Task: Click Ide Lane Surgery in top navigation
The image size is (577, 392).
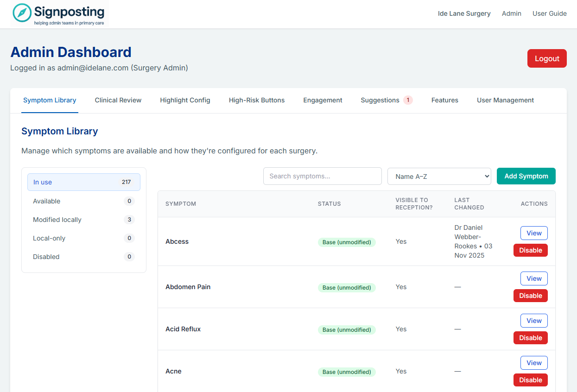Action: click(x=464, y=13)
